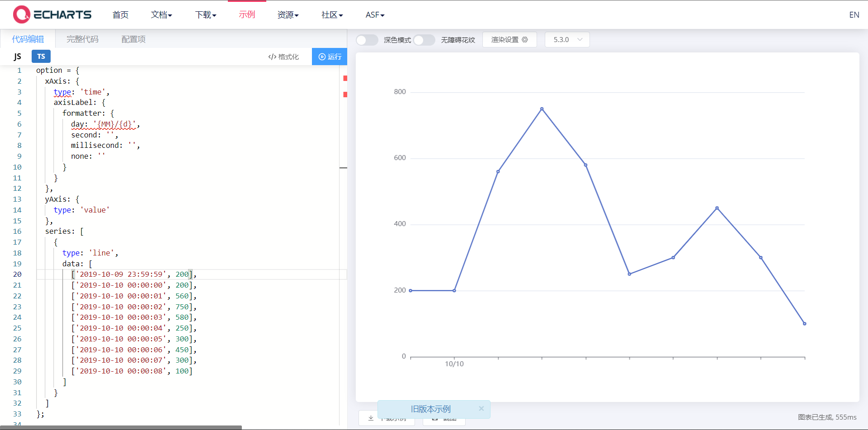This screenshot has width=868, height=430.
Task: Click the editor's vertical scrollbar
Action: coord(344,167)
